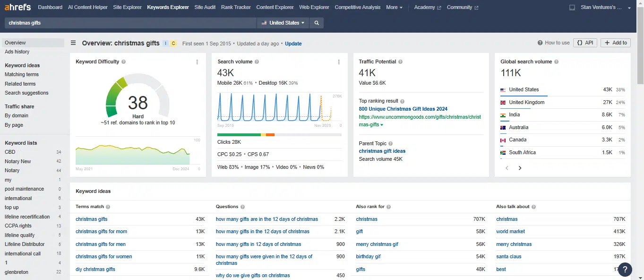This screenshot has height=280, width=644.
Task: Open the christmas gift ideas parent topic
Action: pos(382,151)
